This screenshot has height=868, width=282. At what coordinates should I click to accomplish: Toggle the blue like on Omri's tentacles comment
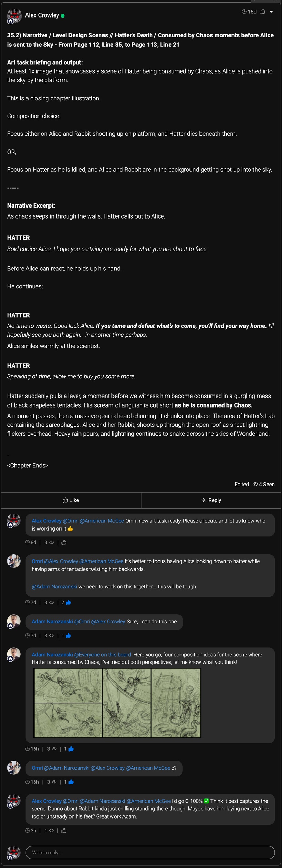pos(68,602)
